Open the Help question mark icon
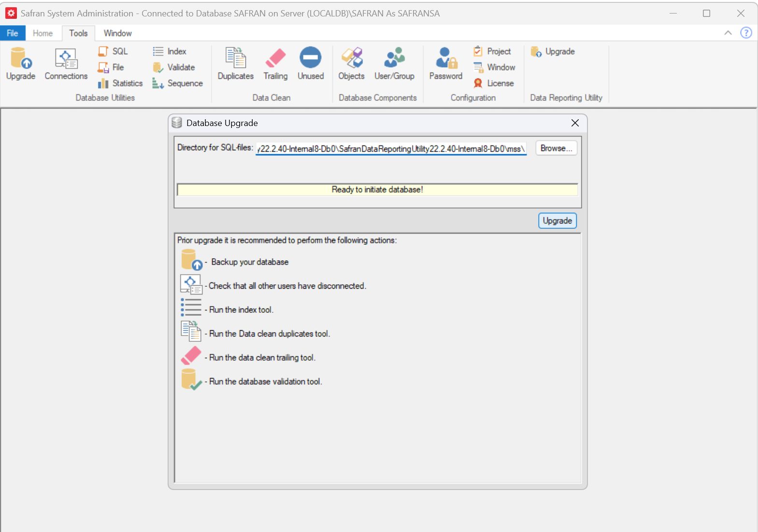The height and width of the screenshot is (532, 758). coord(746,33)
